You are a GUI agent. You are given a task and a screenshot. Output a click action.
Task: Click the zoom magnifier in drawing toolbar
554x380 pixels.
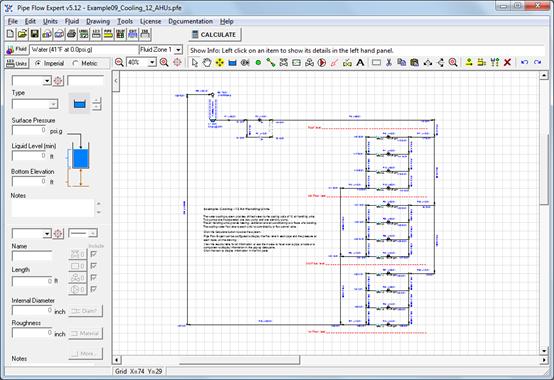point(453,63)
